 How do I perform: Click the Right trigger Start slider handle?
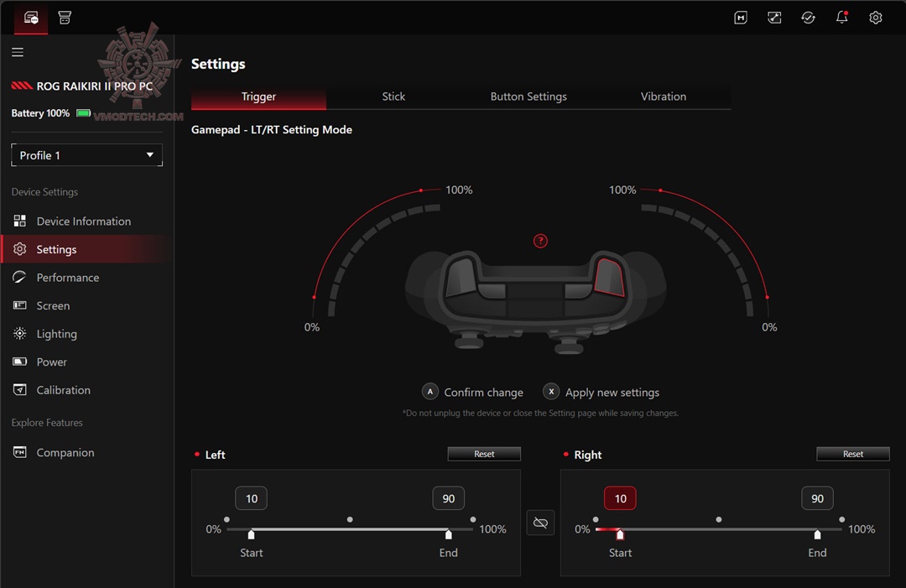pyautogui.click(x=620, y=535)
